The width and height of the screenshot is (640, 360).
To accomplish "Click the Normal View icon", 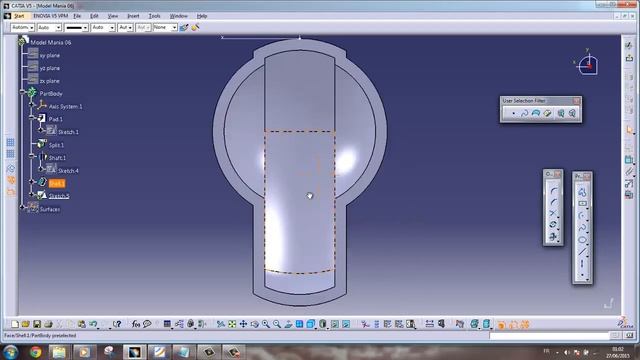I will click(x=289, y=324).
